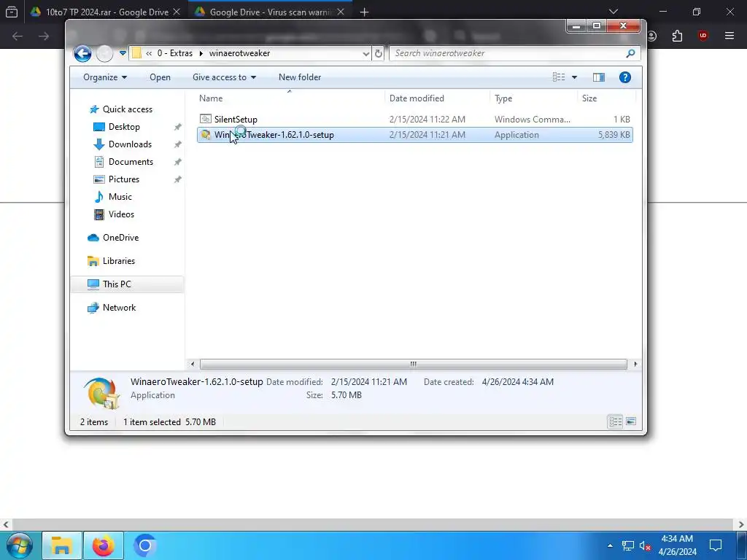
Task: Open Pictures in navigation pane
Action: 117,179
